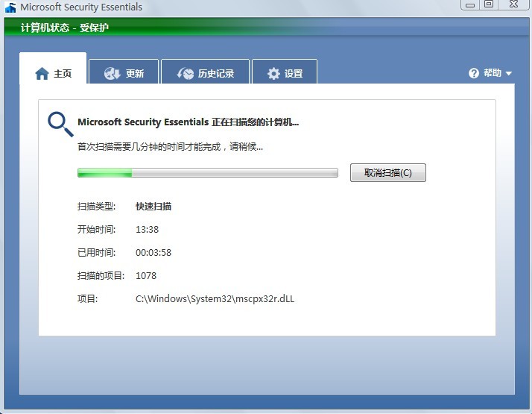Click the Microsoft Security Essentials title bar icon

coord(10,7)
